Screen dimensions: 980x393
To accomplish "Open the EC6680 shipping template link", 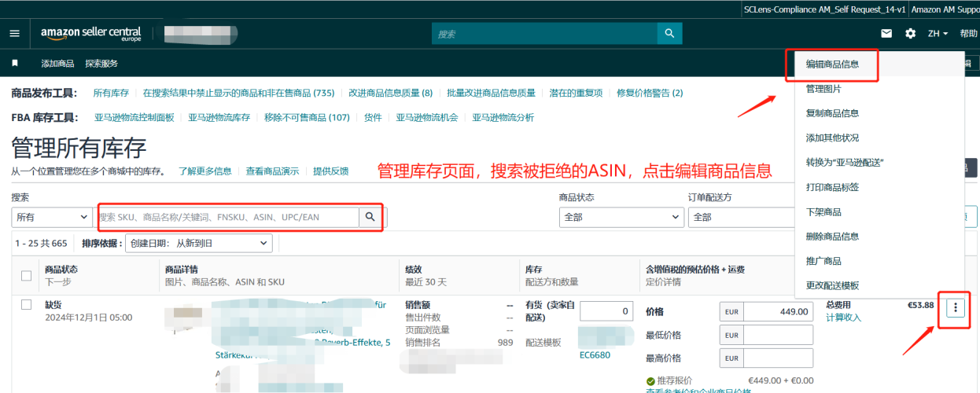I will click(595, 354).
